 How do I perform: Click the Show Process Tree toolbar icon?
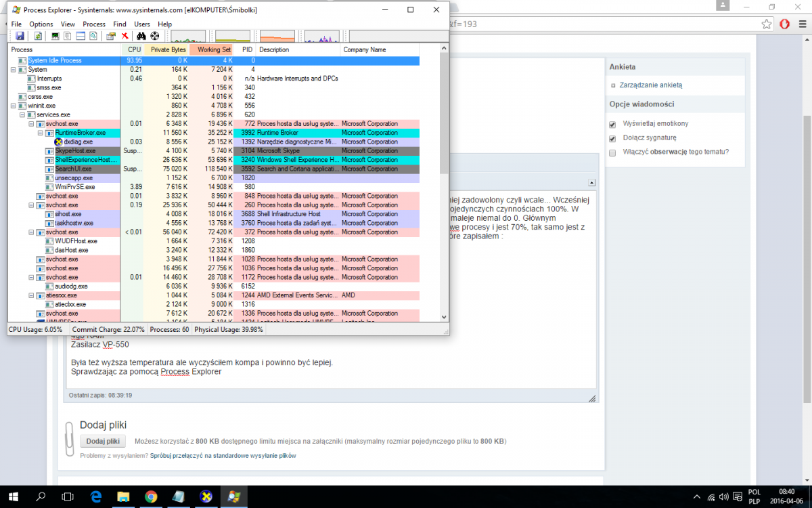click(68, 36)
